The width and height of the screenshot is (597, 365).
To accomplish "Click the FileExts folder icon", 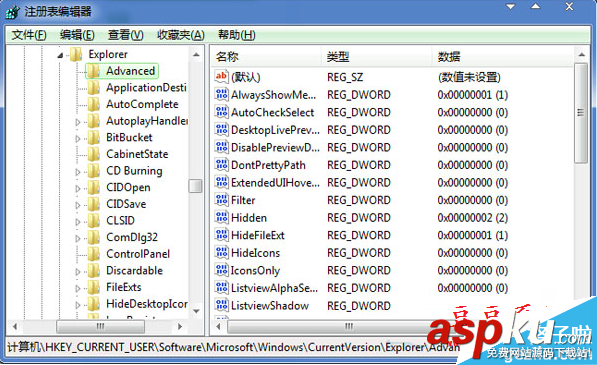I will pos(94,287).
